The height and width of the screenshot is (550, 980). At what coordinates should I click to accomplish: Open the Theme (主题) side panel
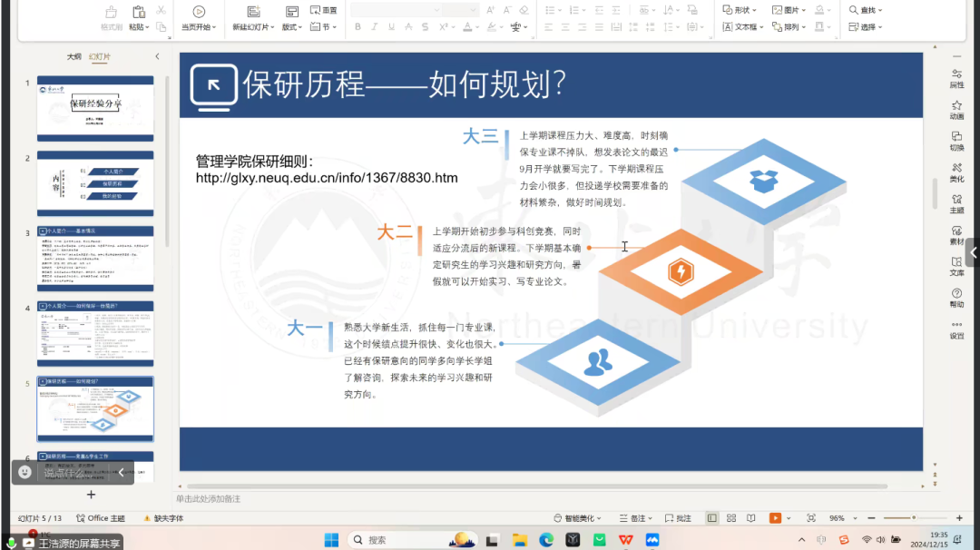point(956,203)
